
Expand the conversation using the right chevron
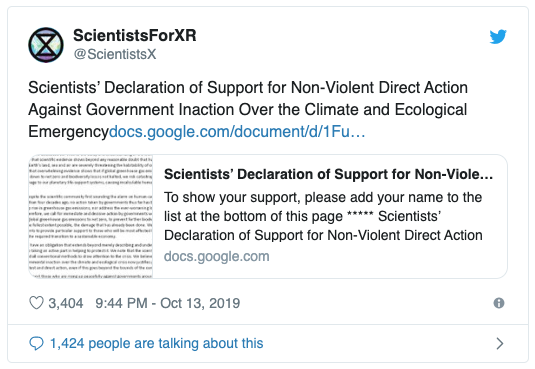click(x=500, y=343)
